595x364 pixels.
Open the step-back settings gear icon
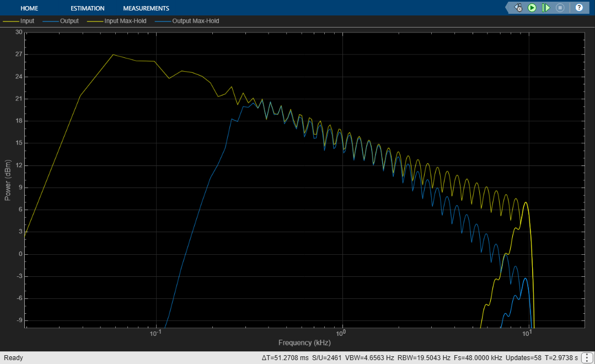point(518,8)
